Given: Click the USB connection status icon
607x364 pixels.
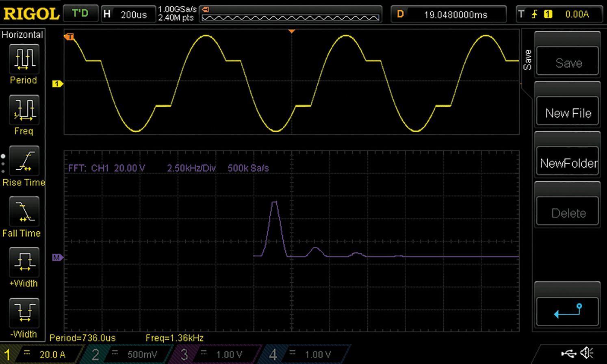Looking at the screenshot, I should [569, 354].
